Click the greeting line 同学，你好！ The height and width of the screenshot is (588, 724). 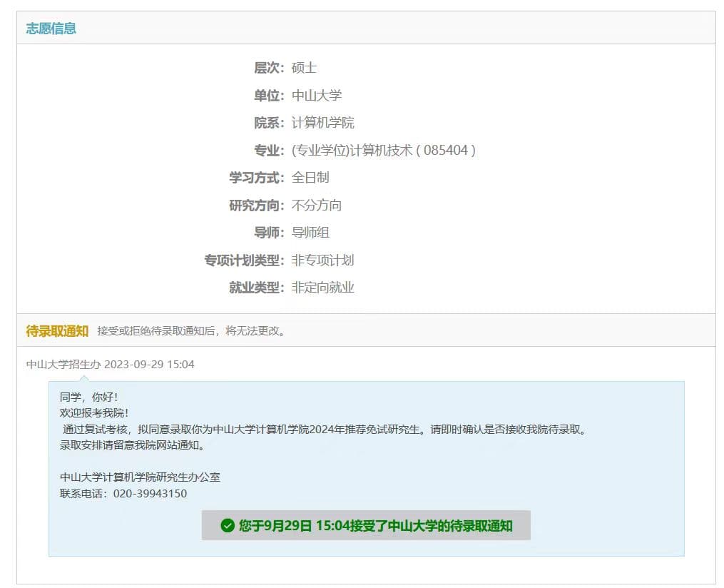pyautogui.click(x=90, y=397)
